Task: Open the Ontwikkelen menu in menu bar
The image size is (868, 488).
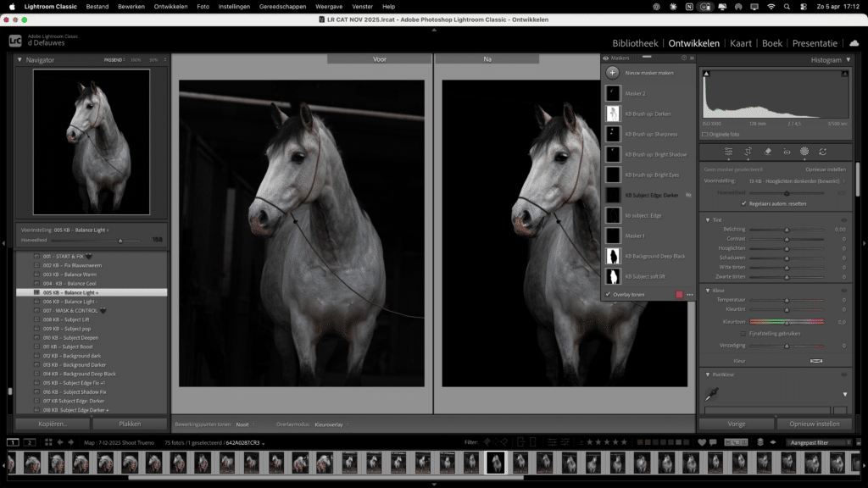Action: tap(171, 6)
